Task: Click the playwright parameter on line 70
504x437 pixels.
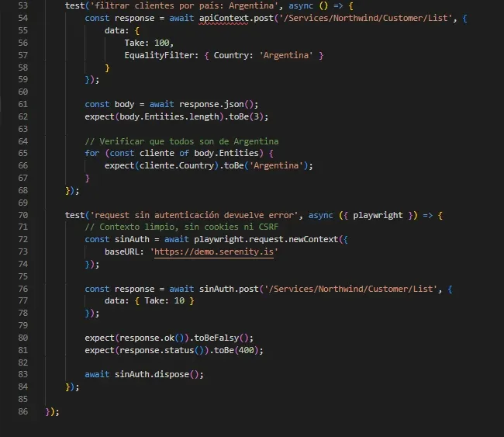Action: pos(378,215)
